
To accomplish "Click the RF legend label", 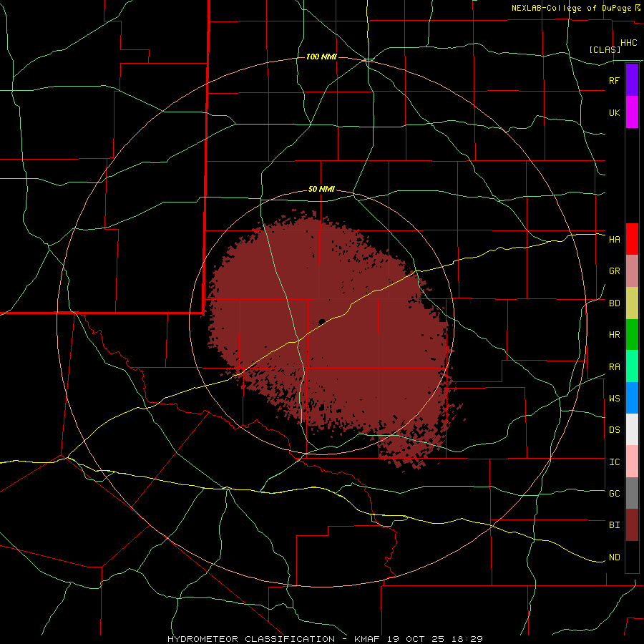I will (x=614, y=80).
